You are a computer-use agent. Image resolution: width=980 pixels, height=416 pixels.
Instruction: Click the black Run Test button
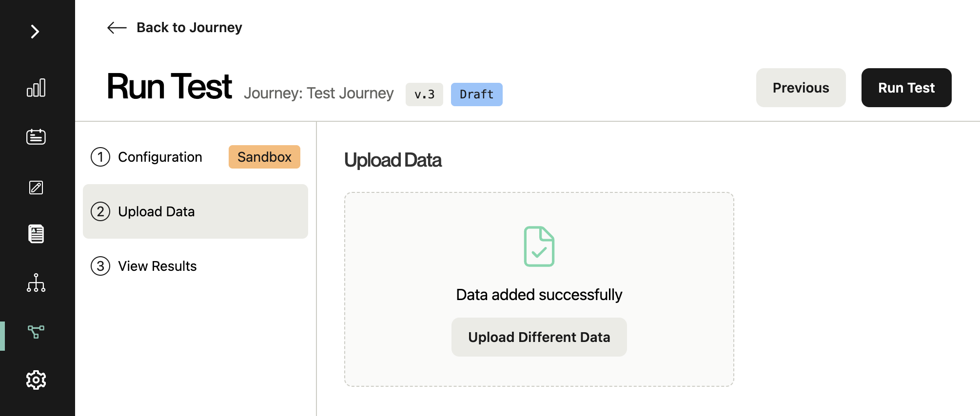pos(906,88)
